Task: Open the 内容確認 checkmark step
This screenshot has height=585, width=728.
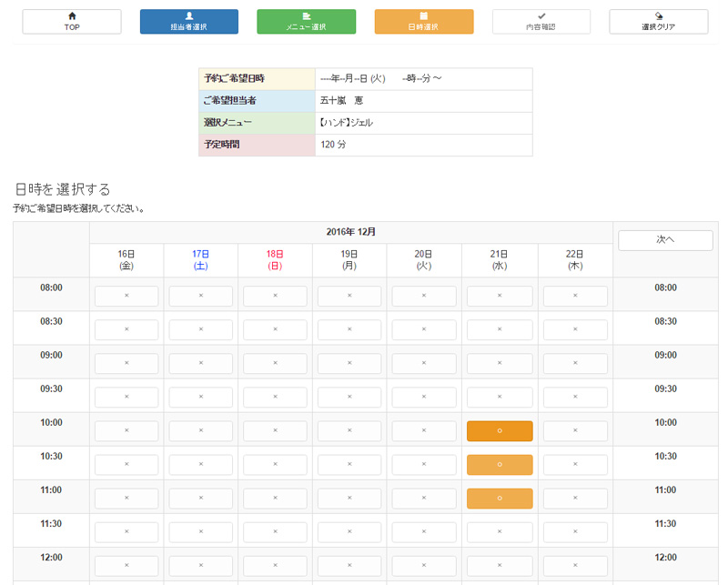Action: click(x=541, y=22)
